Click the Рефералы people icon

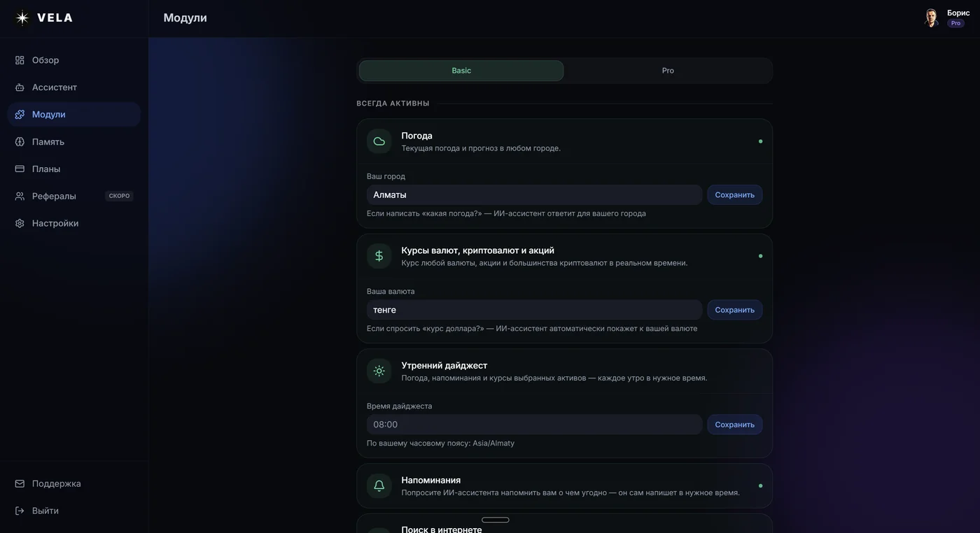tap(20, 197)
